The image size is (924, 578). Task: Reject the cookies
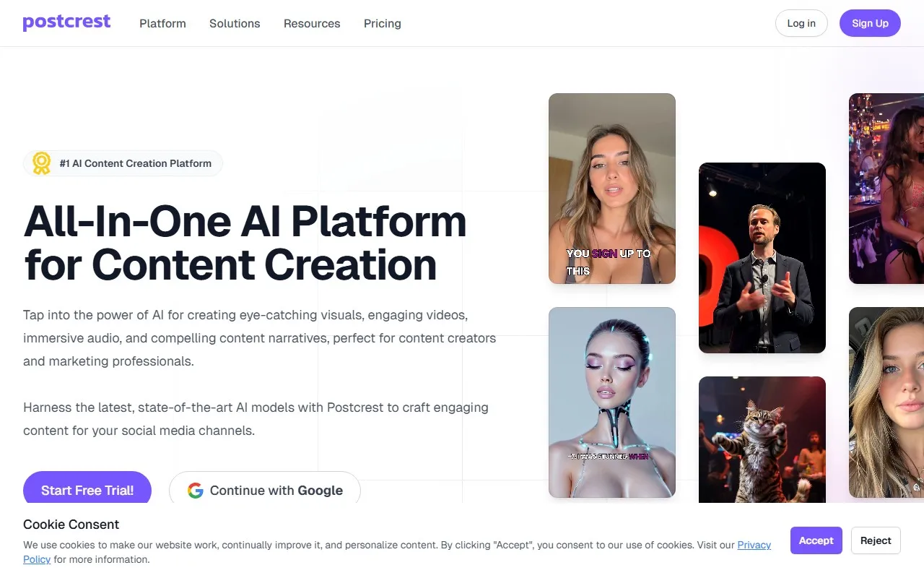click(876, 540)
